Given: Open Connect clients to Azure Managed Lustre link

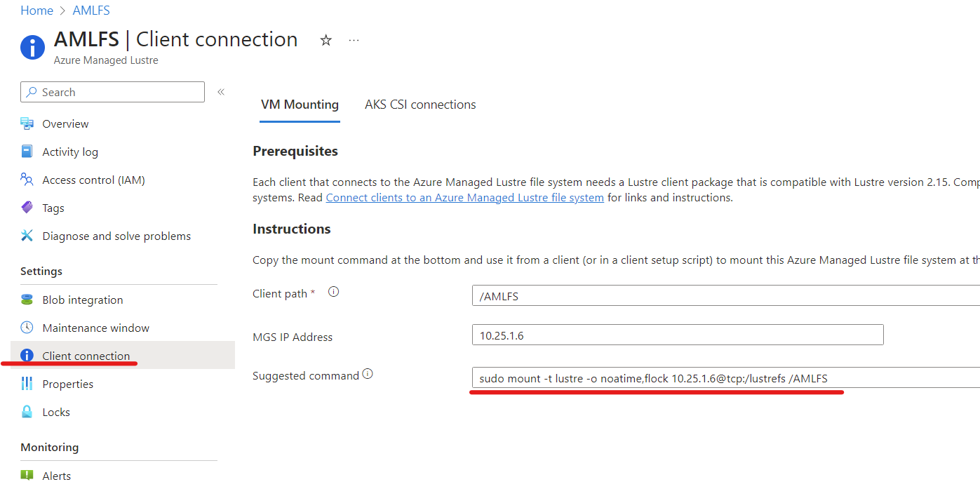Looking at the screenshot, I should pos(464,198).
